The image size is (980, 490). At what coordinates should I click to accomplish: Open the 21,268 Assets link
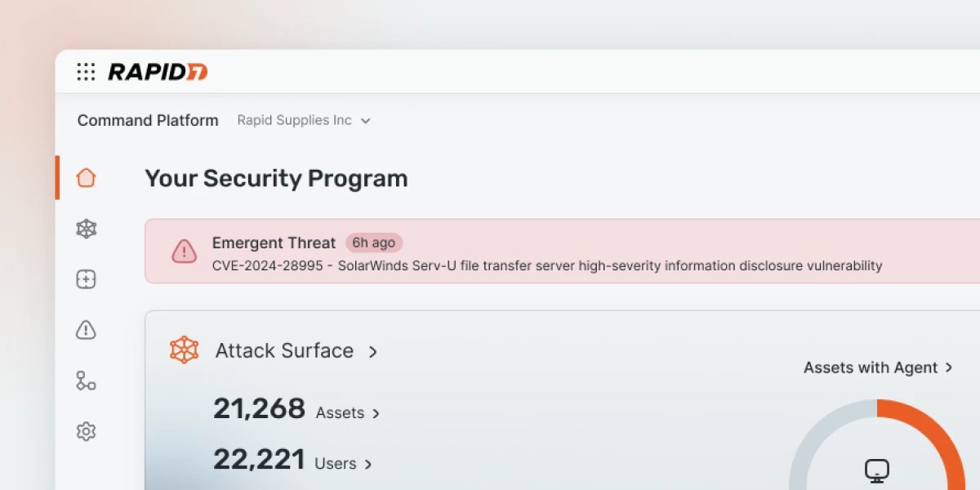(348, 413)
